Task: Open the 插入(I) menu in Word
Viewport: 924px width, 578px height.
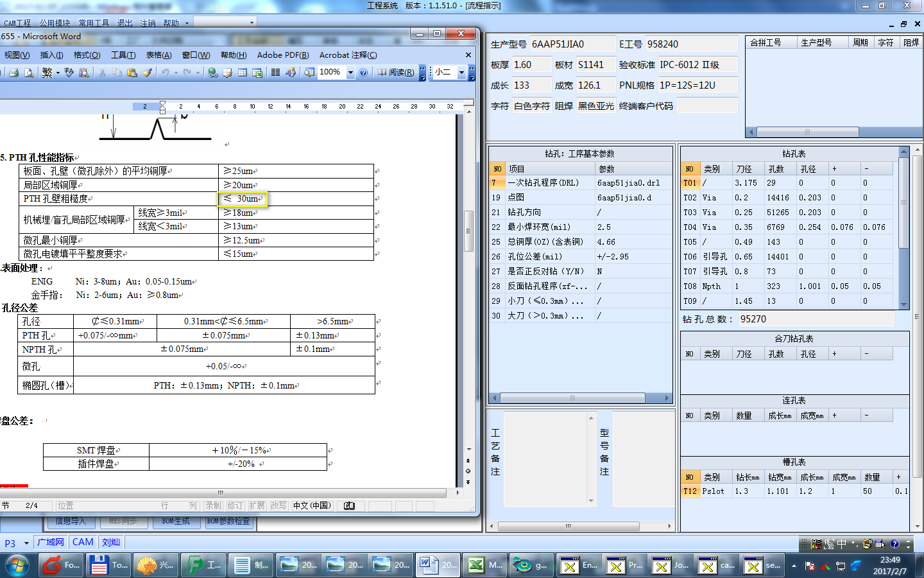Action: (51, 55)
